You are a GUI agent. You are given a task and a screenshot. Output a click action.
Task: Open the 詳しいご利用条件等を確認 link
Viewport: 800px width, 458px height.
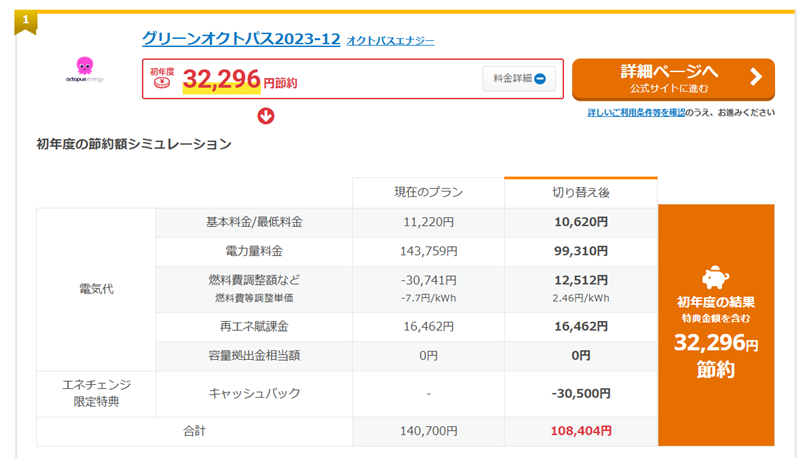click(x=636, y=113)
